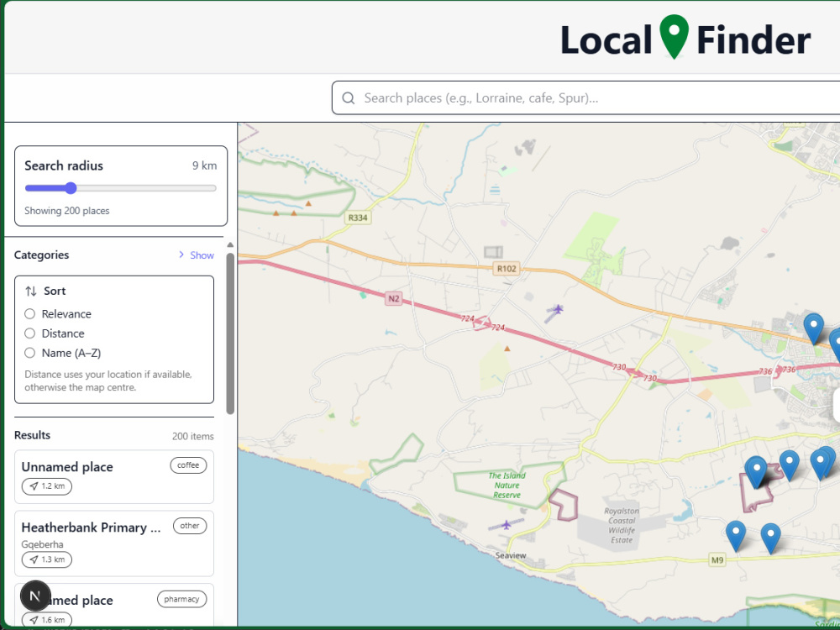Click the 1.3 km distance badge
Image resolution: width=840 pixels, height=630 pixels.
(x=47, y=559)
